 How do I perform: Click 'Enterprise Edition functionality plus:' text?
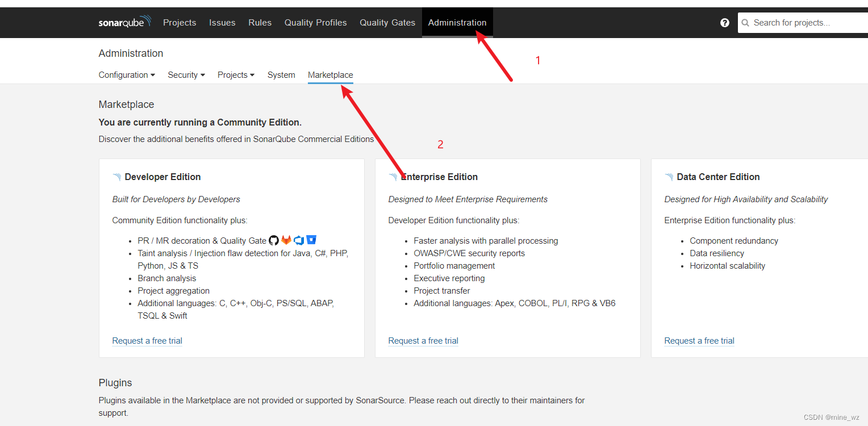(730, 220)
